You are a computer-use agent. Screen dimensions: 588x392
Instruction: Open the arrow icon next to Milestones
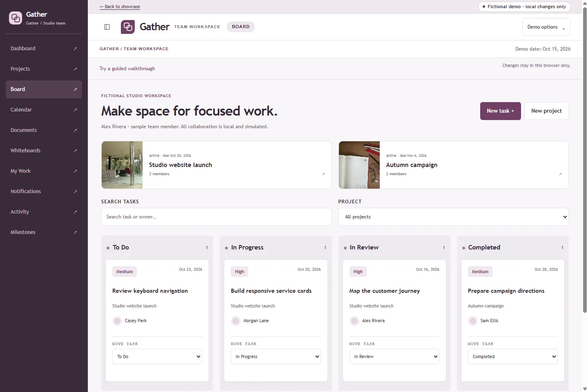tap(75, 232)
